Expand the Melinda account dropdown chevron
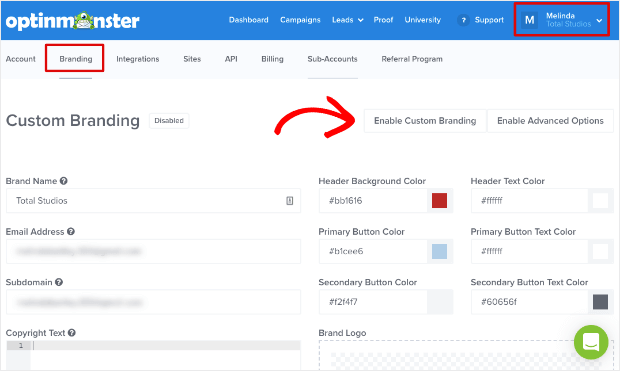This screenshot has width=620, height=371. tap(599, 20)
